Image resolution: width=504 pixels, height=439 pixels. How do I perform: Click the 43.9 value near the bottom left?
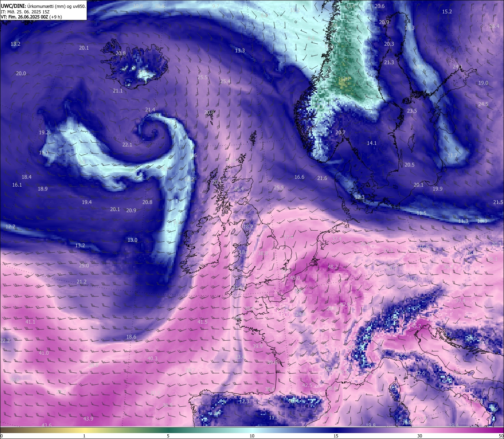pyautogui.click(x=88, y=419)
